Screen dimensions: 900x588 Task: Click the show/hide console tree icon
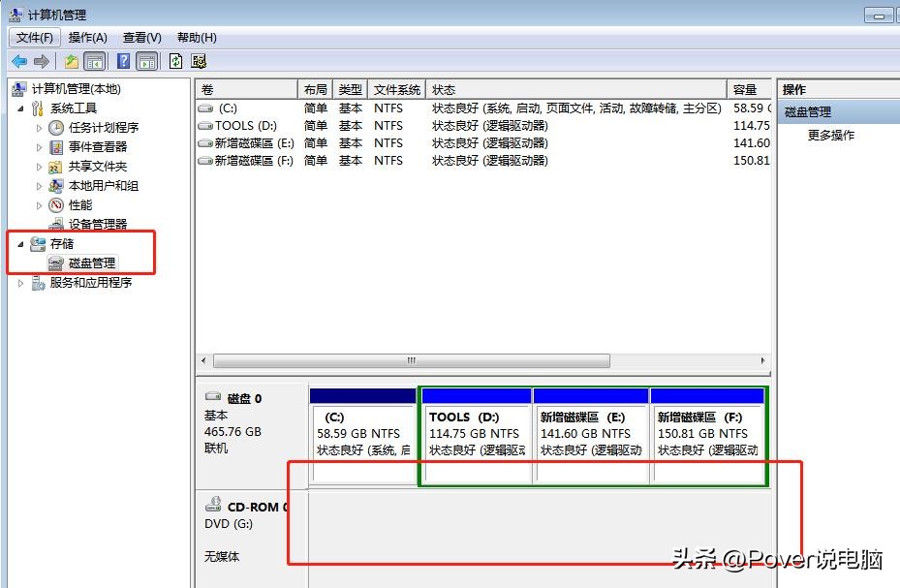95,60
